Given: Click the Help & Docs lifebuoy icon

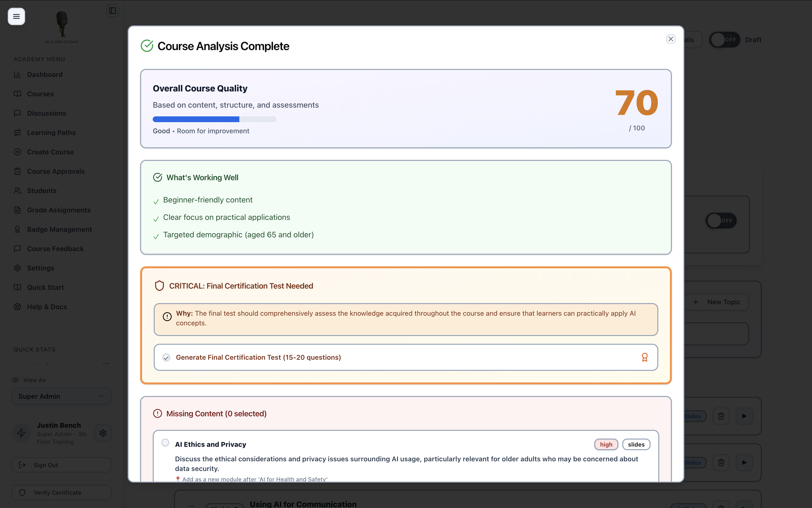Looking at the screenshot, I should [x=17, y=307].
